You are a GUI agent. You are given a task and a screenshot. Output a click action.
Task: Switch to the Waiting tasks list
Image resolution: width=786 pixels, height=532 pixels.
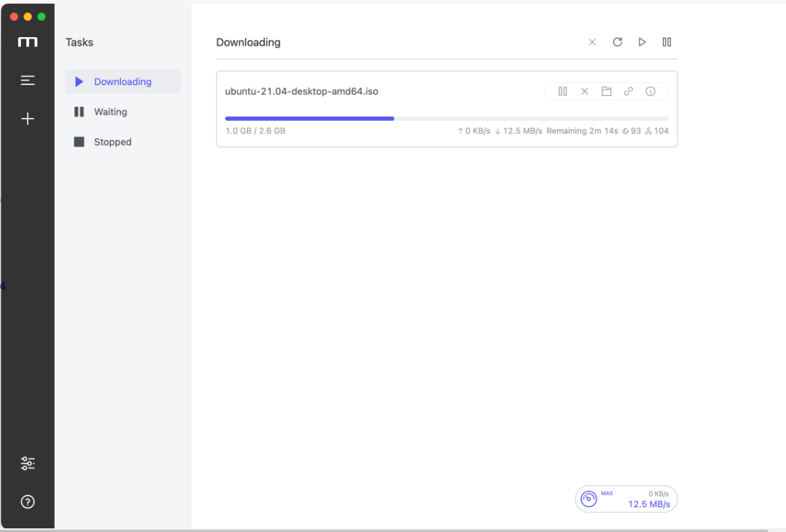[110, 112]
